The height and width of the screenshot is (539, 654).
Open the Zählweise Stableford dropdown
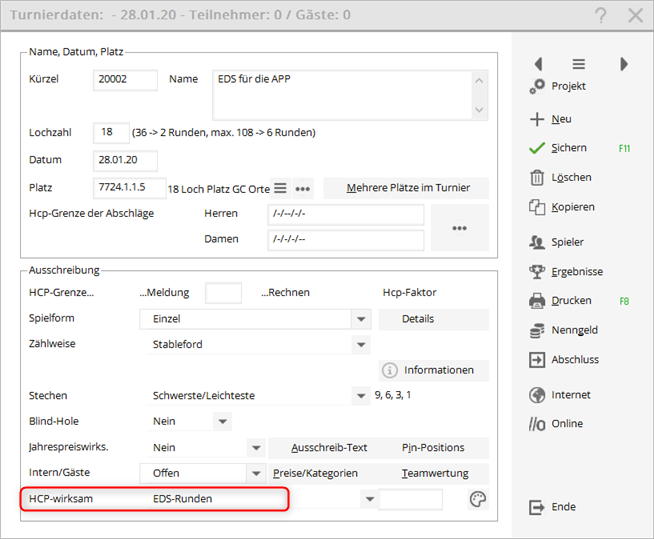(361, 345)
